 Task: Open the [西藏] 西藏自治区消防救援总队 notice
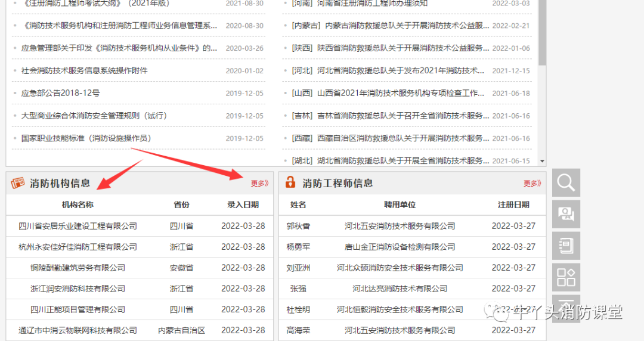pos(390,138)
